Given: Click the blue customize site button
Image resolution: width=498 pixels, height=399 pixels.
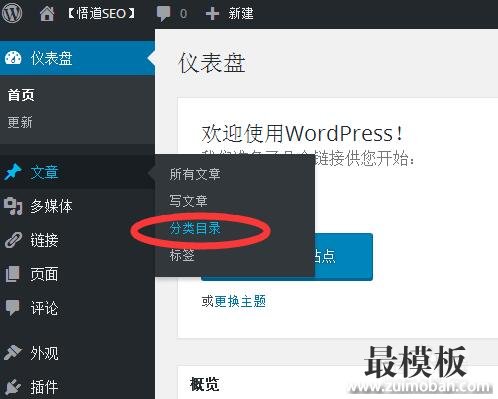Looking at the screenshot, I should [x=343, y=257].
